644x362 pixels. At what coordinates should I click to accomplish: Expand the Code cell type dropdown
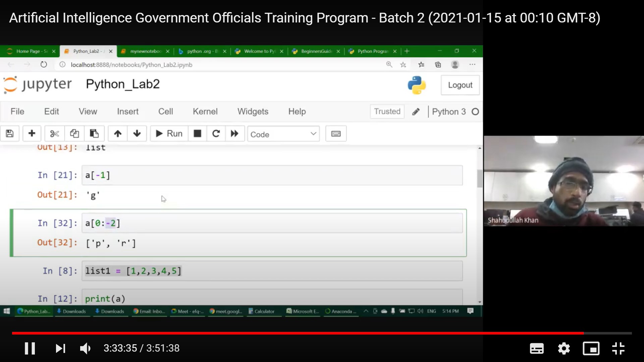point(283,134)
